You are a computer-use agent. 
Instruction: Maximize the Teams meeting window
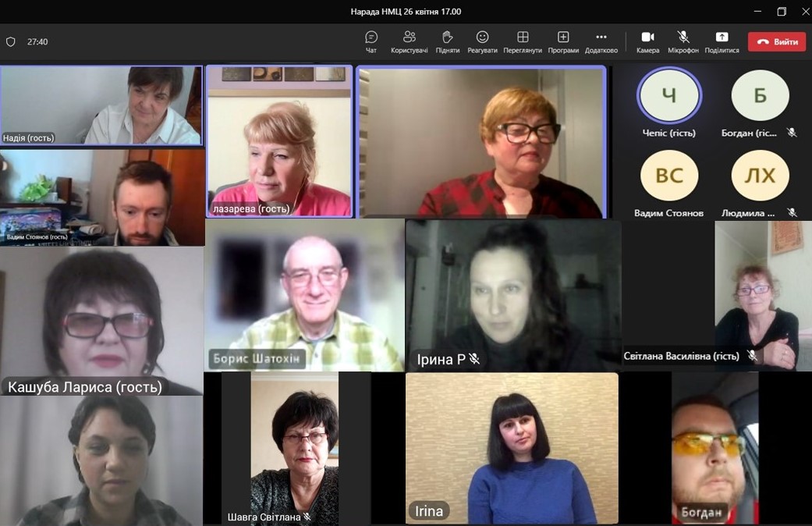pos(782,12)
